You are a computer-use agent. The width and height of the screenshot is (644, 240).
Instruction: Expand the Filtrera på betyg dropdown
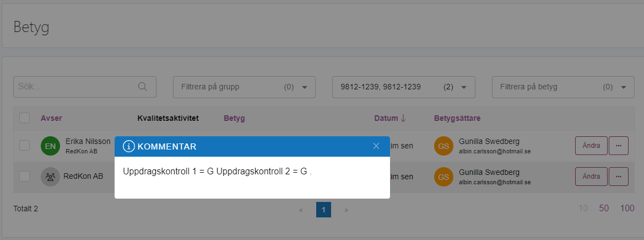pyautogui.click(x=563, y=87)
